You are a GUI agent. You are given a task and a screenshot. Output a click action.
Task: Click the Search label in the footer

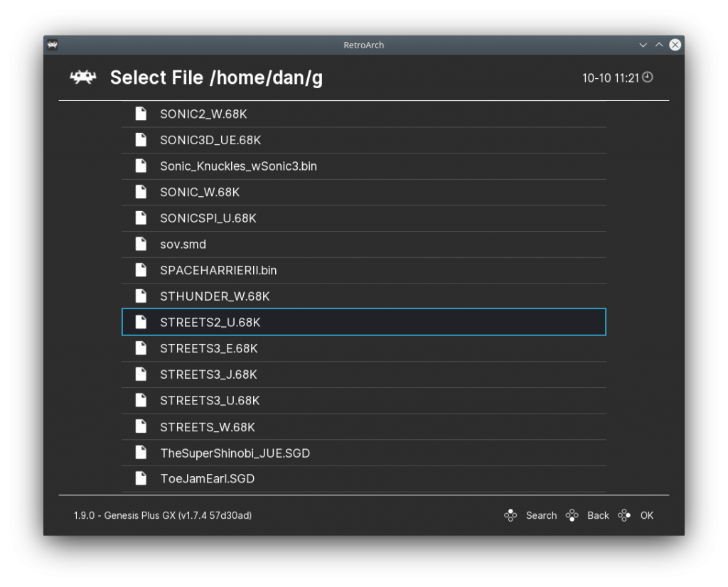[x=541, y=515]
